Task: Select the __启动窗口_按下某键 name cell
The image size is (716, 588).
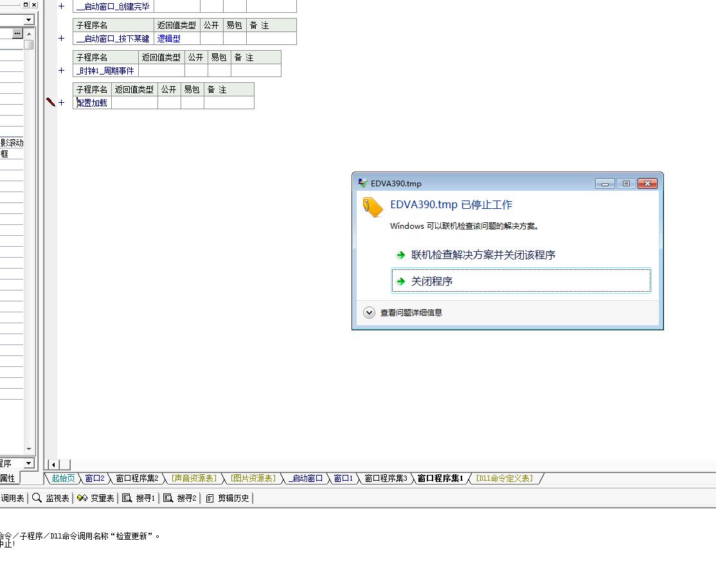Action: point(113,39)
